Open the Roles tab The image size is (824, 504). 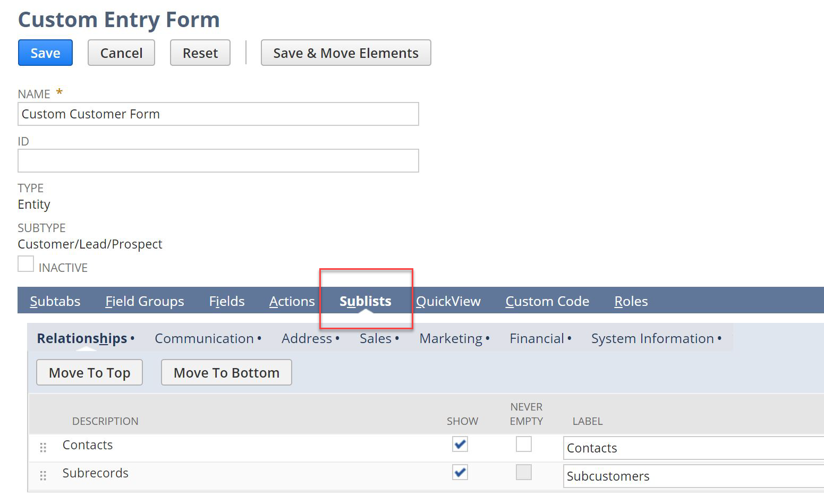631,301
